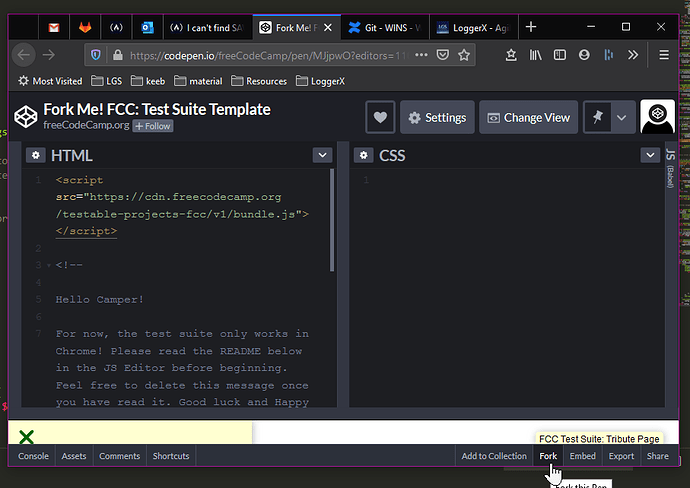Click the HTML editor scrollbar
690x488 pixels.
pyautogui.click(x=332, y=220)
